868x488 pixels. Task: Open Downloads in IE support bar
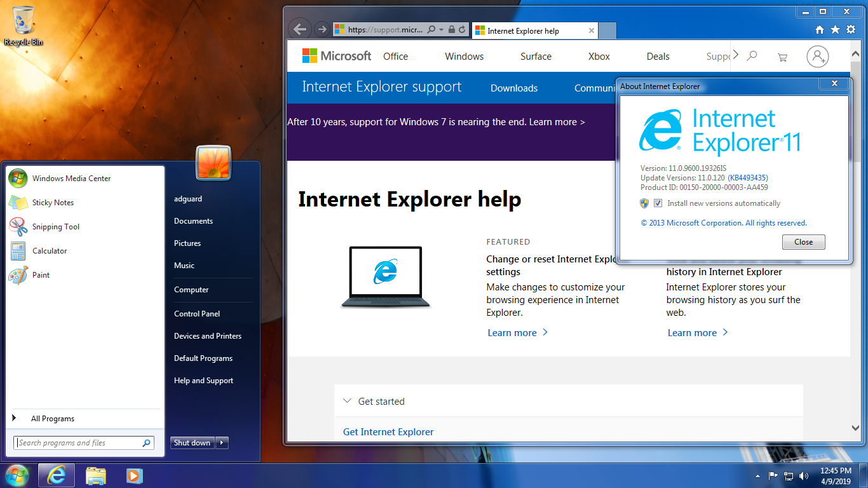(x=514, y=88)
